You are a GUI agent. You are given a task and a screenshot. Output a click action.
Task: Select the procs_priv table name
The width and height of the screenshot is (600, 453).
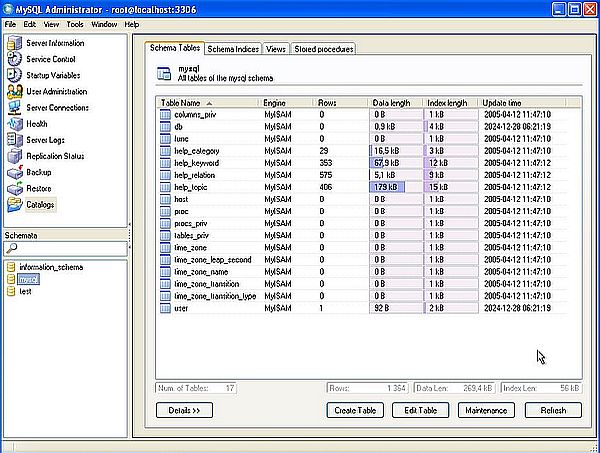(x=191, y=223)
